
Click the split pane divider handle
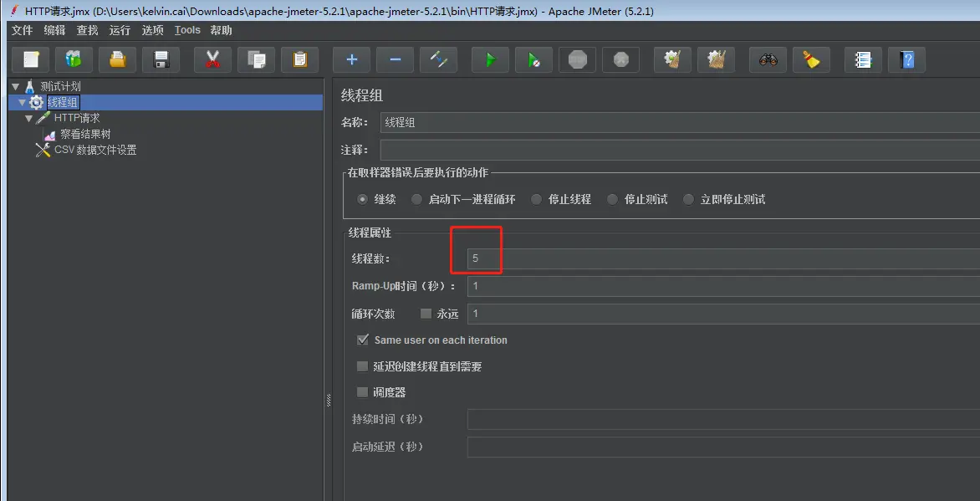tap(328, 401)
